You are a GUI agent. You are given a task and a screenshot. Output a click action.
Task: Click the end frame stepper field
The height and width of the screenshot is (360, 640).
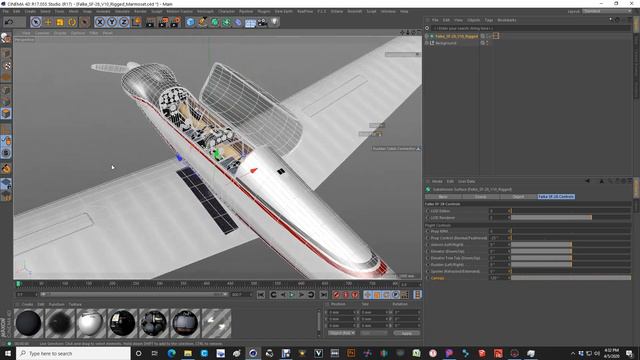point(242,294)
